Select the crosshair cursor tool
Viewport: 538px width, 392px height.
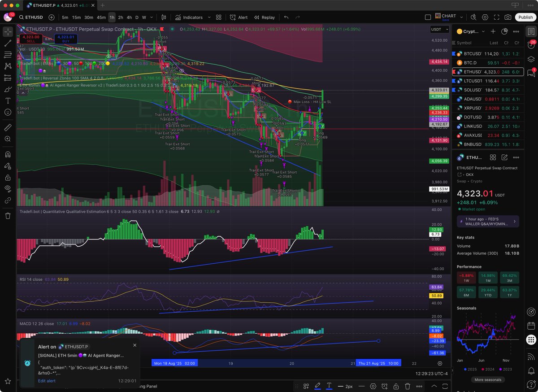pyautogui.click(x=8, y=31)
